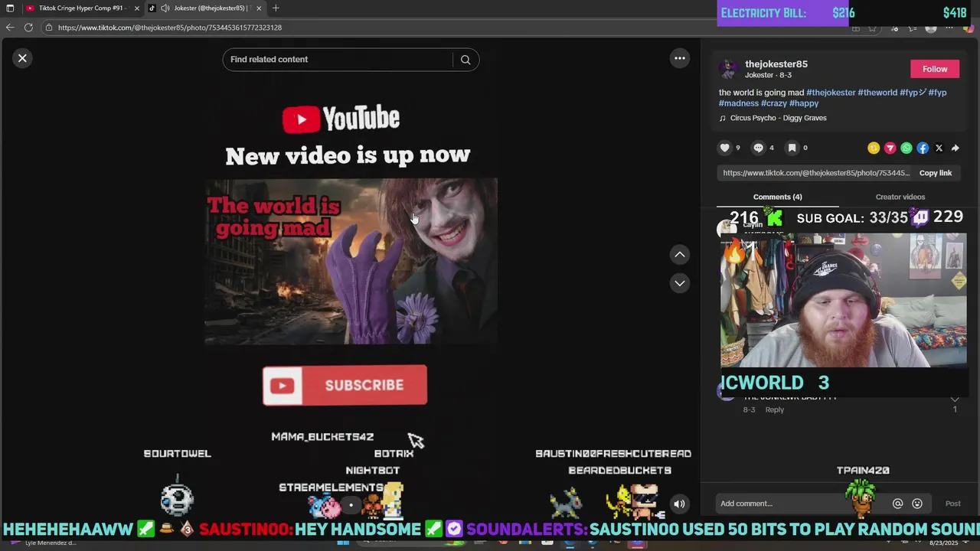Image resolution: width=980 pixels, height=551 pixels.
Task: Insert a mention with the @ icon
Action: (x=897, y=504)
